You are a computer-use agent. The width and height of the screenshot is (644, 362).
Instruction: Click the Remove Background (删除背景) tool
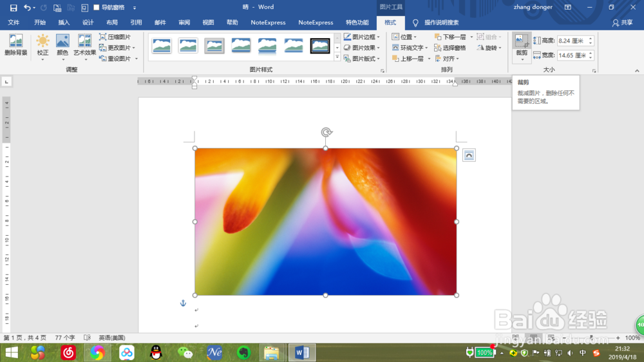pos(15,45)
